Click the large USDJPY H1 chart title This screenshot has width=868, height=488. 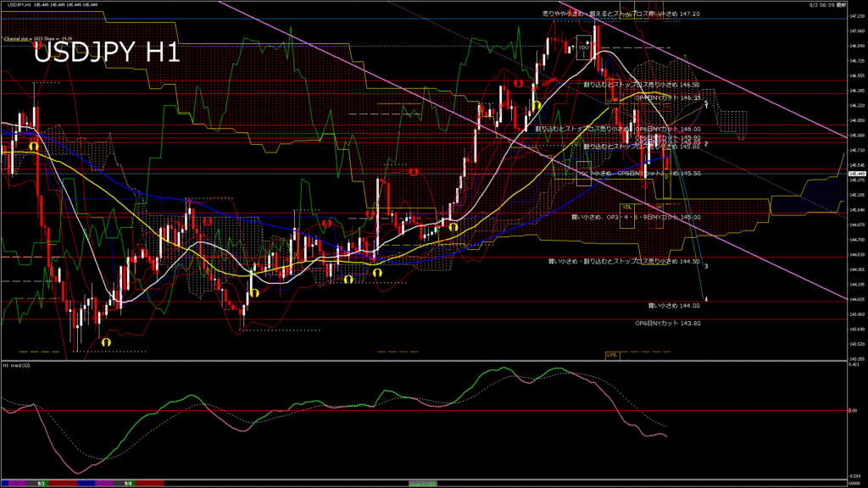pyautogui.click(x=106, y=53)
